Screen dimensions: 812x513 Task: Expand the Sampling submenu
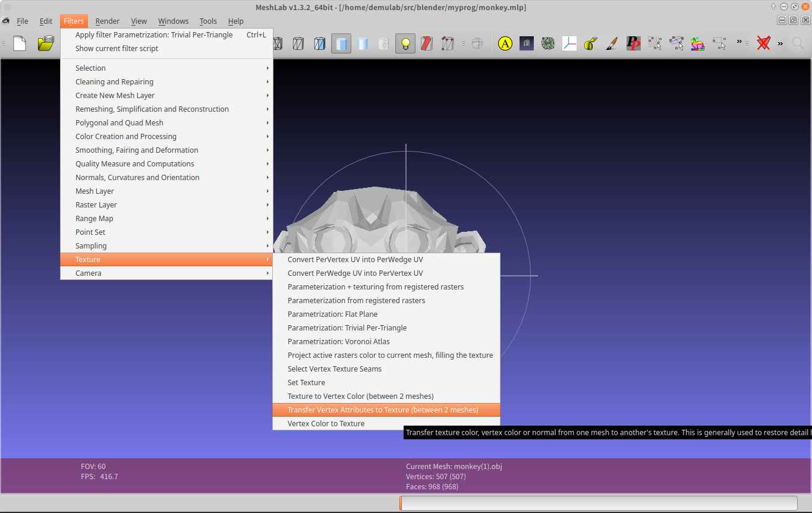166,246
